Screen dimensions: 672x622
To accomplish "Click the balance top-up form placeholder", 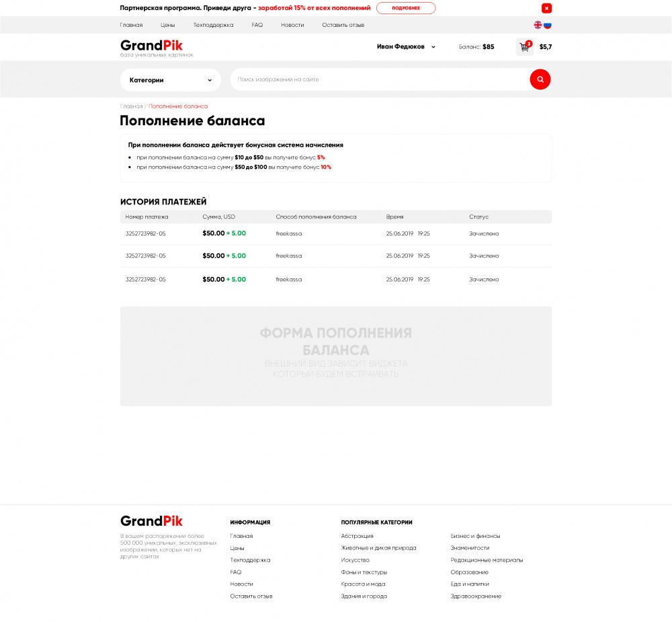I will [336, 356].
